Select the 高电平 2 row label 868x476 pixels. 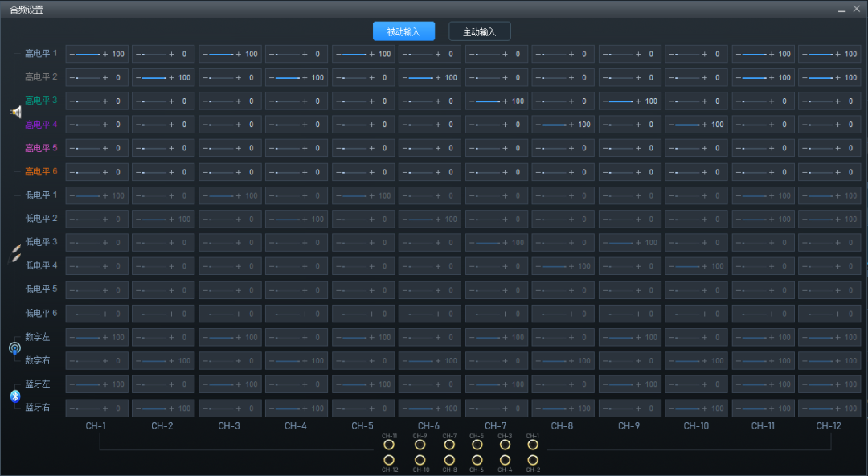pyautogui.click(x=41, y=77)
